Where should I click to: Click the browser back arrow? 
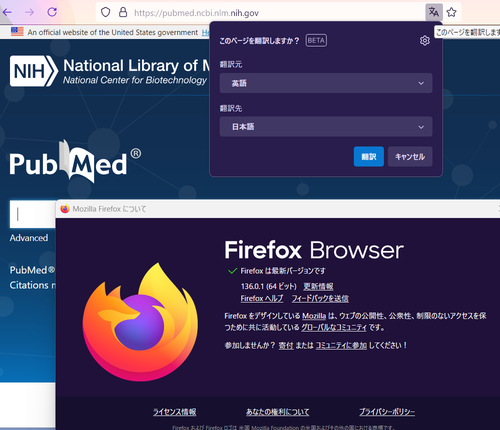(7, 12)
